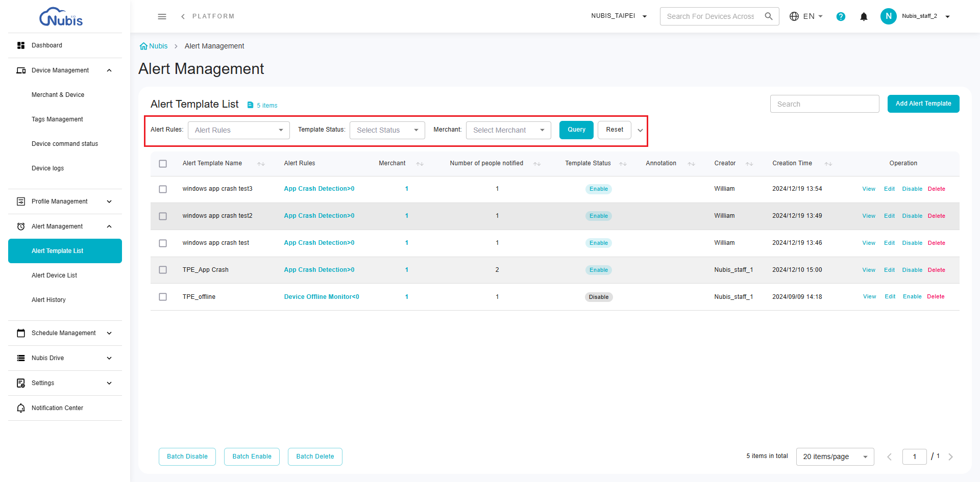
Task: Click the Nubis Drive icon
Action: pos(21,358)
